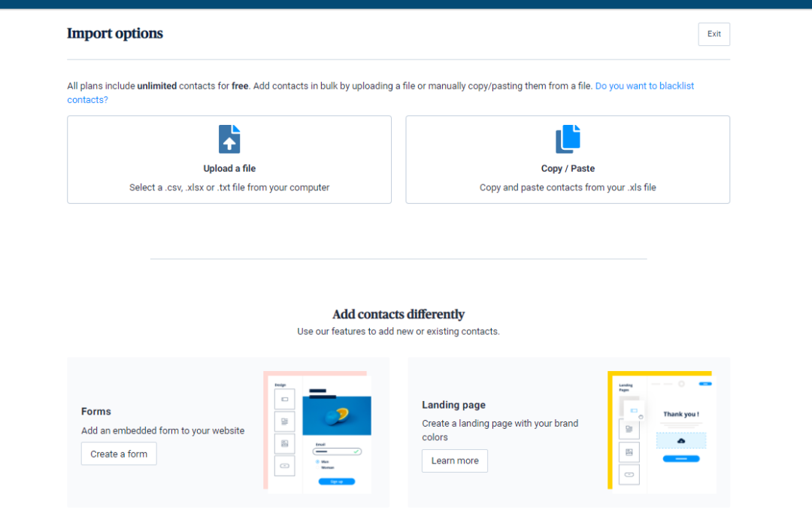
Task: Click the Thank you text in Landing preview
Action: [x=680, y=414]
